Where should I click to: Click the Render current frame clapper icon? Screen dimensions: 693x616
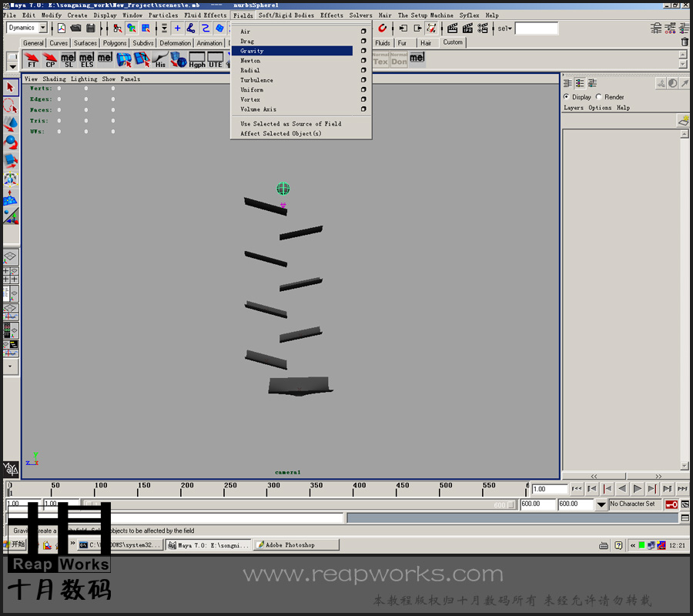pos(452,28)
